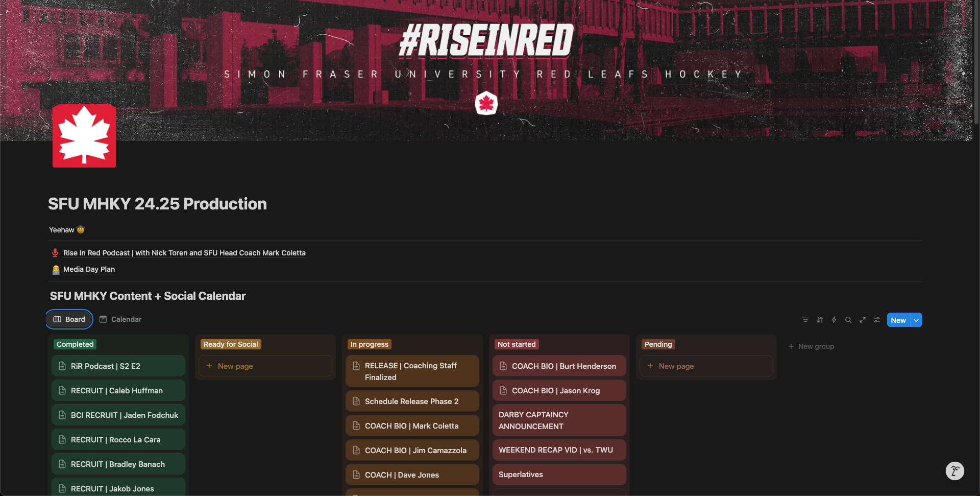
Task: Click page icon on RiR Podcast S2 E2 card
Action: (x=62, y=366)
